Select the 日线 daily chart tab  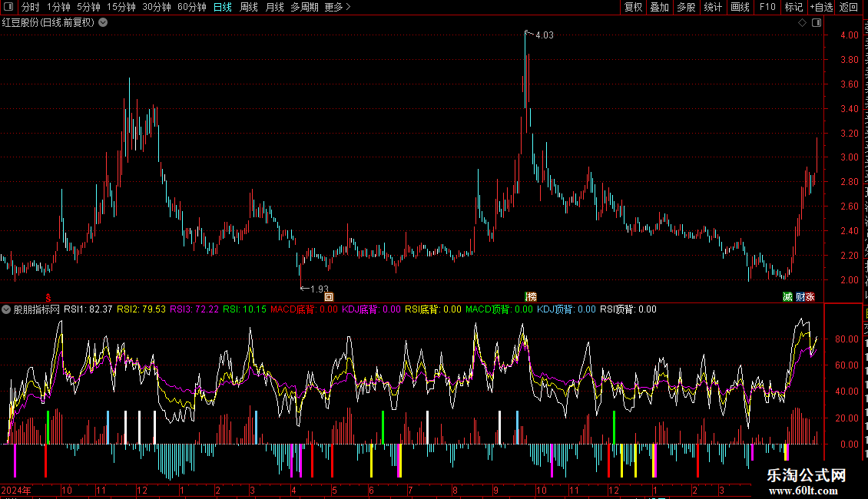coord(223,7)
